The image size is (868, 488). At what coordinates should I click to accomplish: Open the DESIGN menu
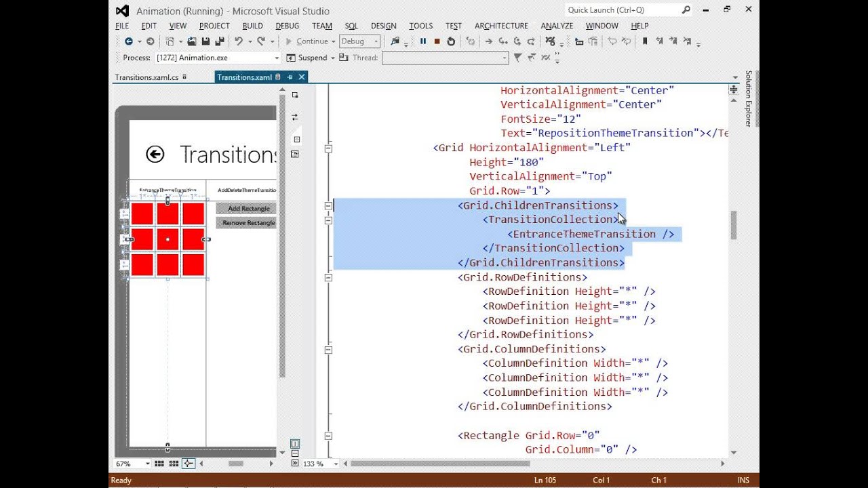tap(384, 26)
